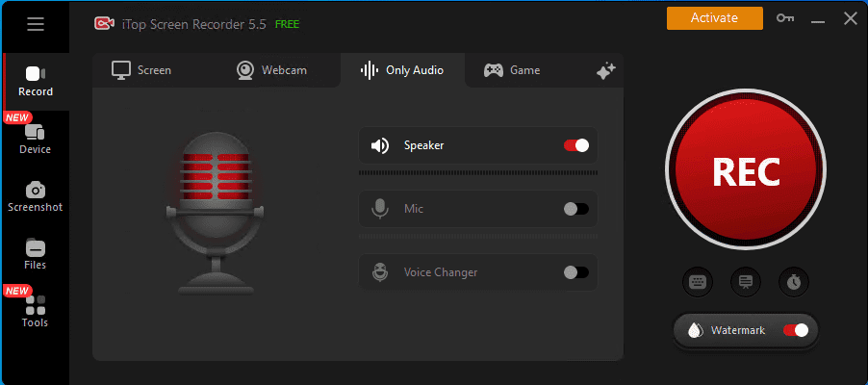Click the stopwatch timer icon below REC
Image resolution: width=868 pixels, height=385 pixels.
(x=794, y=282)
